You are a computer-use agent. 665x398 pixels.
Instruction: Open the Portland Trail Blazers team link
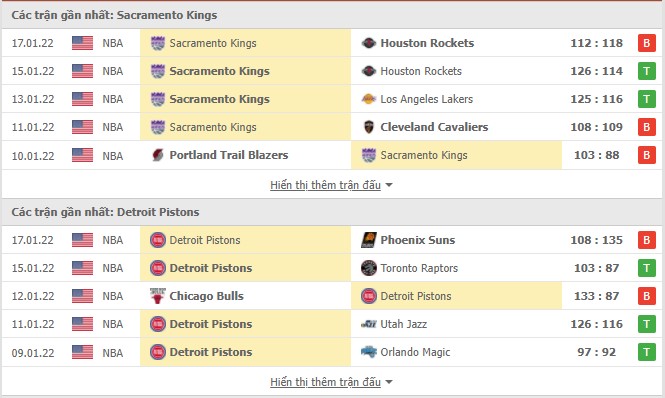(x=229, y=155)
